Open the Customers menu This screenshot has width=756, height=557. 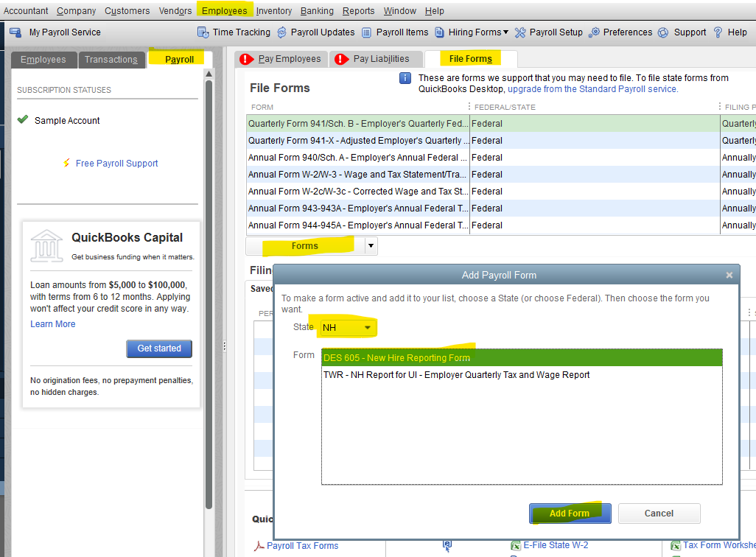point(127,10)
